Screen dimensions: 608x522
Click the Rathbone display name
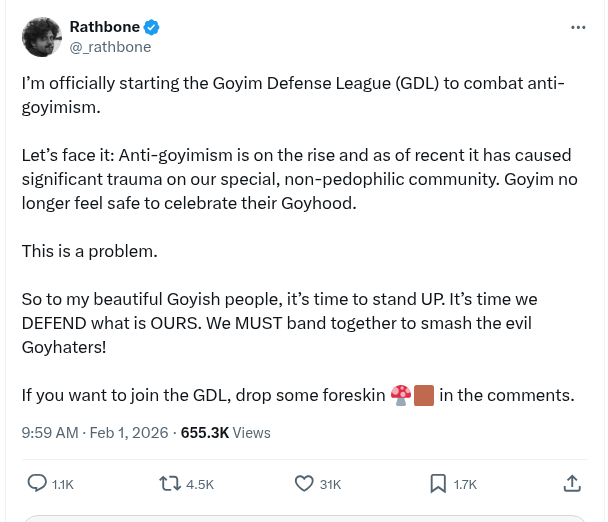click(104, 27)
